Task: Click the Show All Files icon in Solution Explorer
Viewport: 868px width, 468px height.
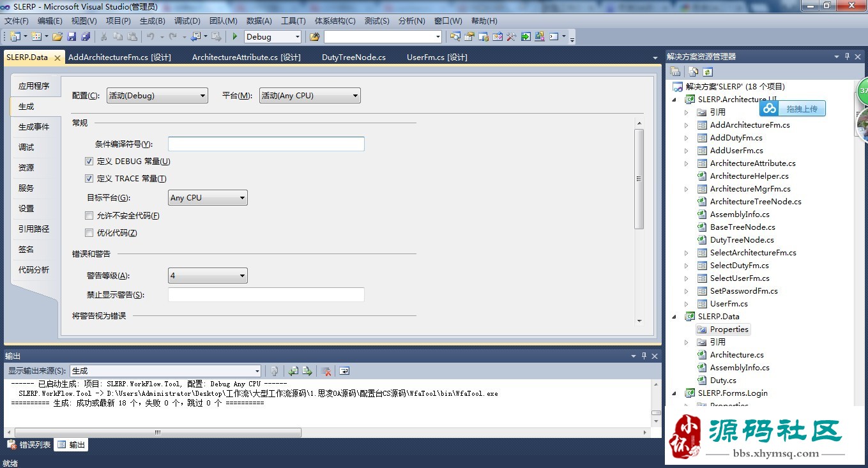Action: pos(693,72)
